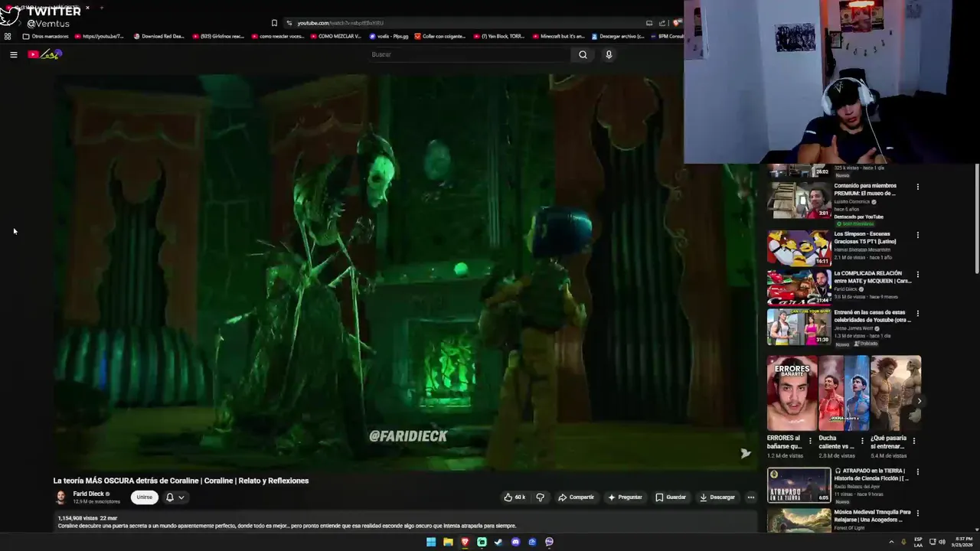The width and height of the screenshot is (980, 551).
Task: Open the browser apps grid icon
Action: [8, 36]
